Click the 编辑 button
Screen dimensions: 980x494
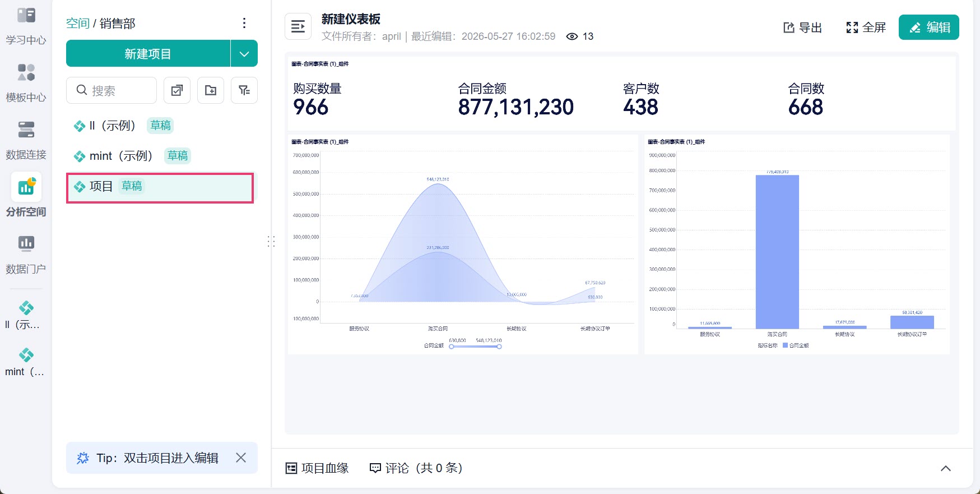tap(929, 27)
